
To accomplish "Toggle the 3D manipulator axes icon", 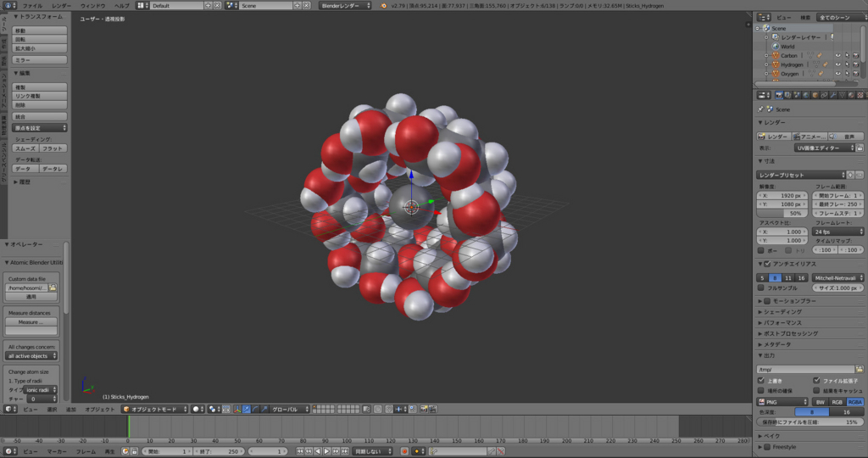I will point(237,410).
